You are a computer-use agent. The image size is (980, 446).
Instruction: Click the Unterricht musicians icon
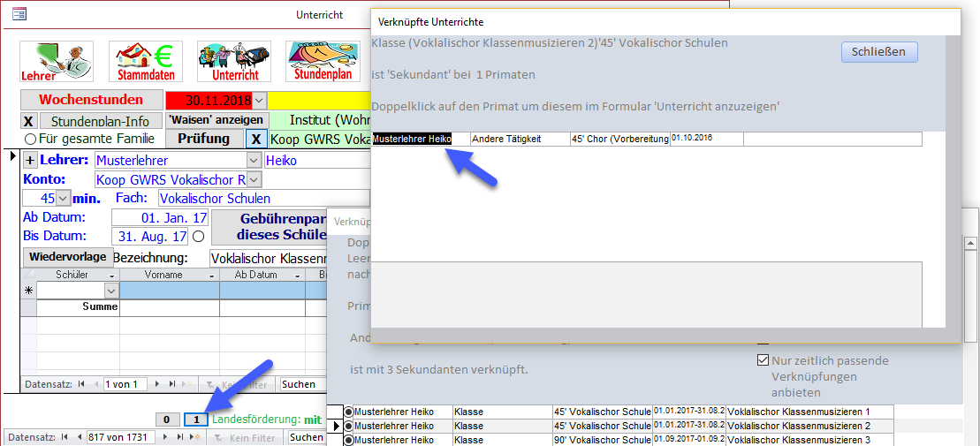(x=233, y=61)
